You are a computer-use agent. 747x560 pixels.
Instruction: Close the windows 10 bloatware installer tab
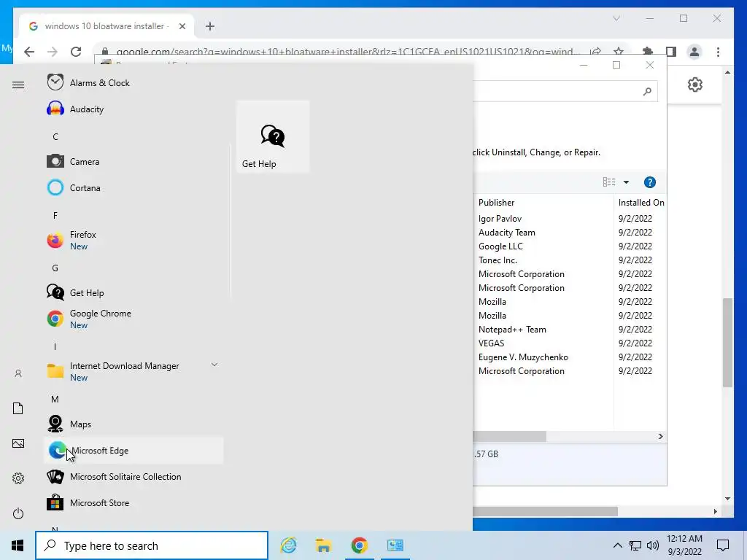point(182,26)
